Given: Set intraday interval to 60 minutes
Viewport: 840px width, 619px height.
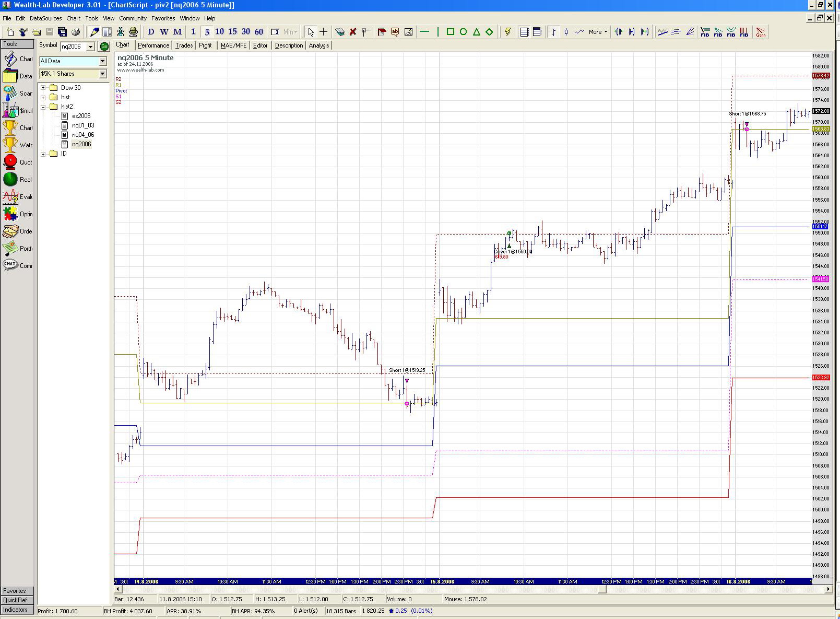Looking at the screenshot, I should pyautogui.click(x=259, y=32).
